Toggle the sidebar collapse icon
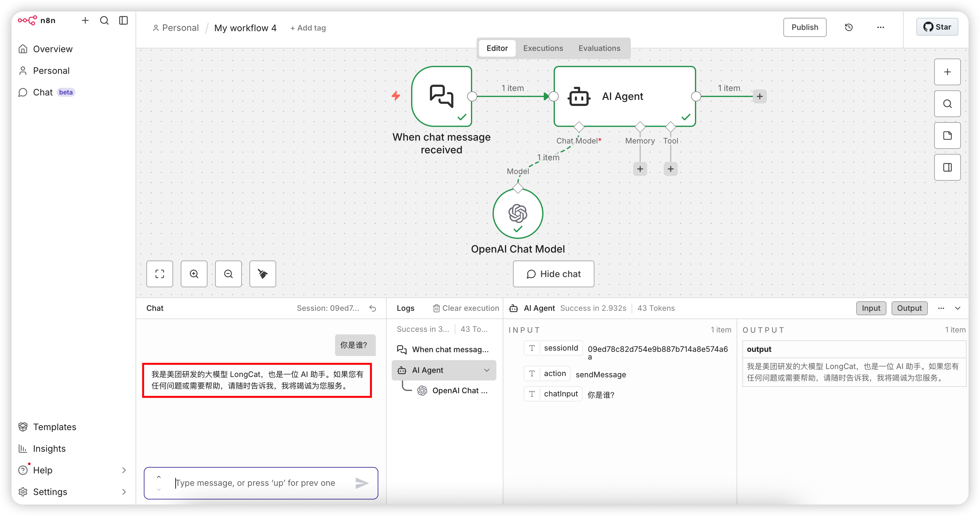This screenshot has height=516, width=980. pos(123,21)
